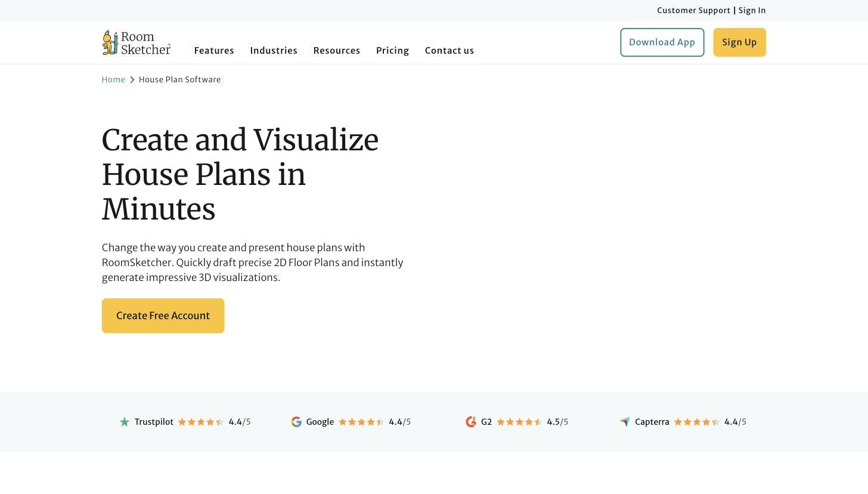Click the Google 4.4/5 score
868x494 pixels.
(x=399, y=422)
